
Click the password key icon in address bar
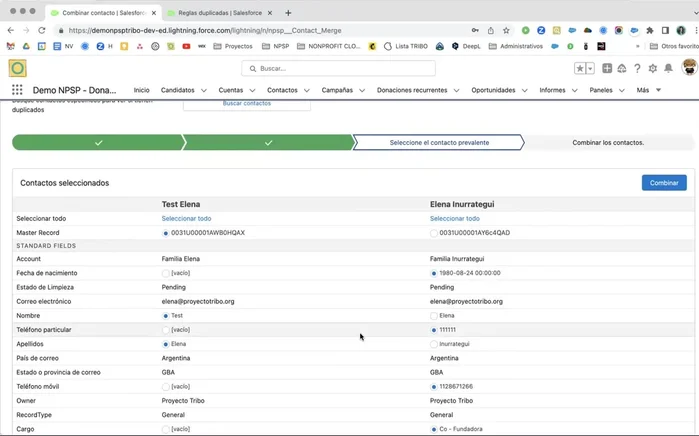pos(475,30)
